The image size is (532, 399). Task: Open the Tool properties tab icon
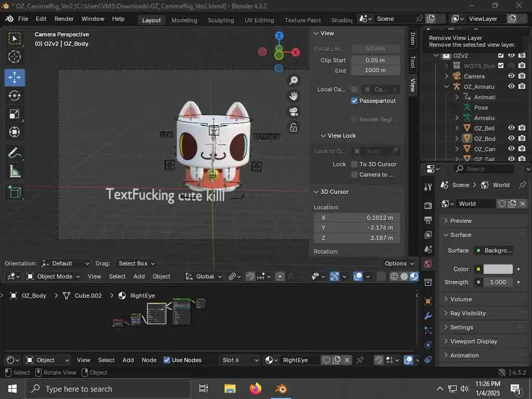pyautogui.click(x=428, y=187)
